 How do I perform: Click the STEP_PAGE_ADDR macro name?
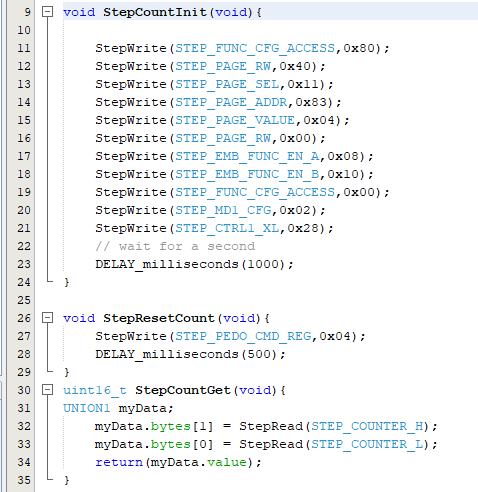(231, 102)
